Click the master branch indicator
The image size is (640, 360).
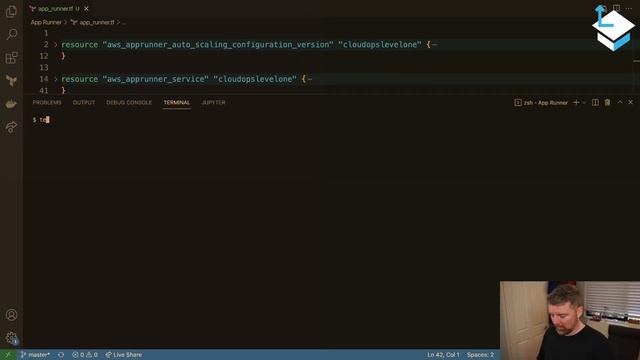tap(35, 355)
